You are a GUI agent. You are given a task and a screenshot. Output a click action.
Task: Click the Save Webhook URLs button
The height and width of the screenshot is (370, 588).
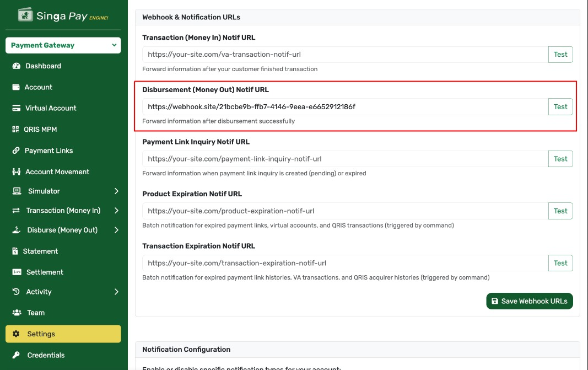[530, 301]
